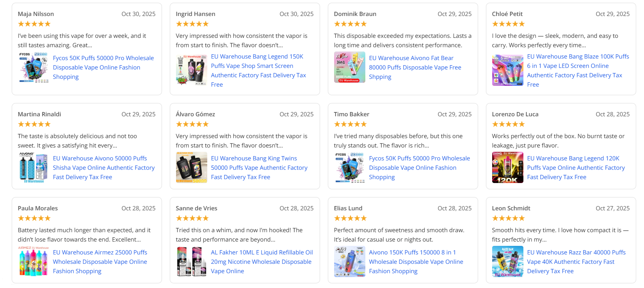Viewport: 644px width, 288px height.
Task: Click Bang King Twins product image
Action: click(192, 167)
